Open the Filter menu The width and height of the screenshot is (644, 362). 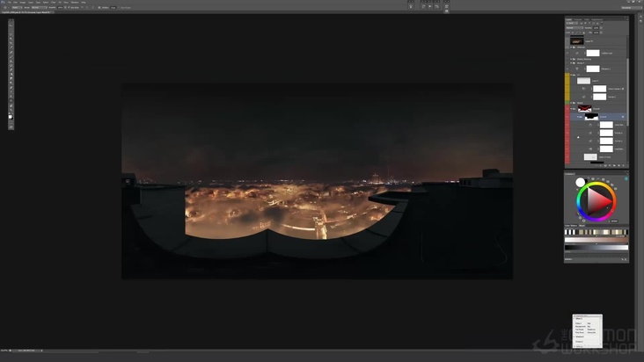(53, 2)
